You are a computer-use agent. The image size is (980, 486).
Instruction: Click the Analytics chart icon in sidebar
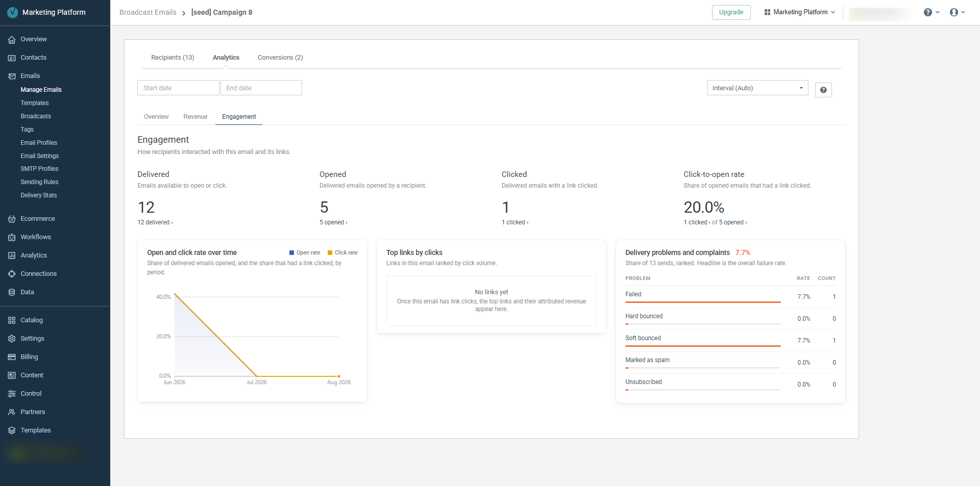pyautogui.click(x=12, y=255)
